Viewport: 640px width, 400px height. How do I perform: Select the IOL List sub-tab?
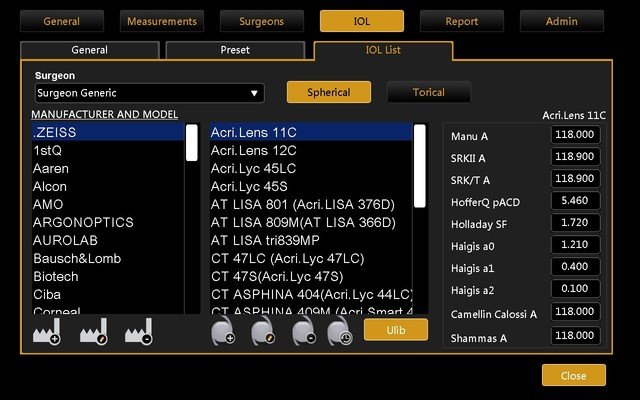[x=383, y=50]
